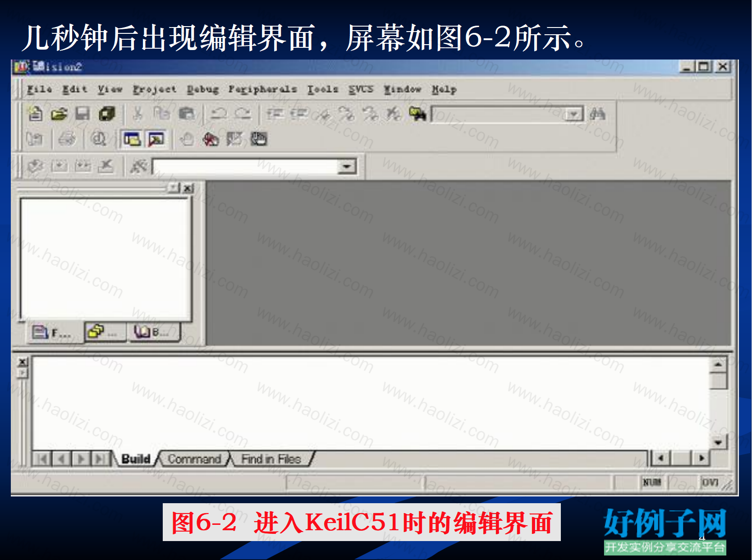Image resolution: width=752 pixels, height=560 pixels.
Task: Open the Window menu
Action: (x=402, y=89)
